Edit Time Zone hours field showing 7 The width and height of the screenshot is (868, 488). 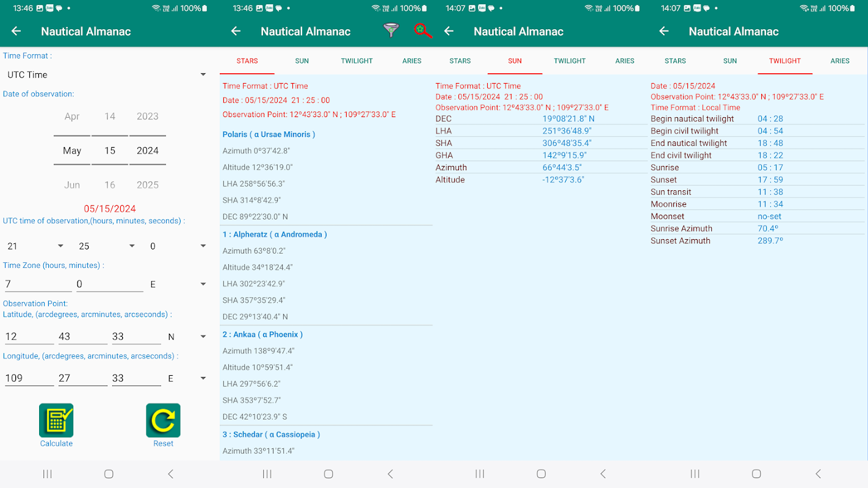pos(38,284)
